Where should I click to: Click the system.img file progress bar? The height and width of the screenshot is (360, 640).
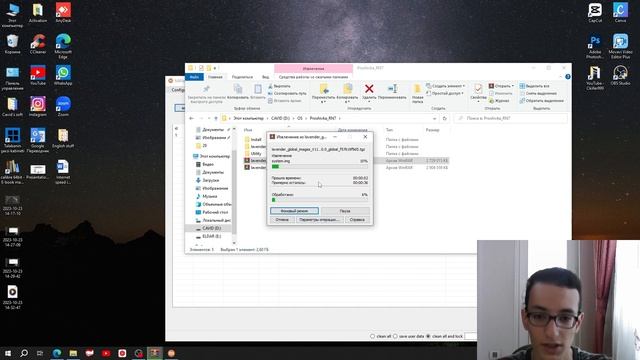[320, 167]
